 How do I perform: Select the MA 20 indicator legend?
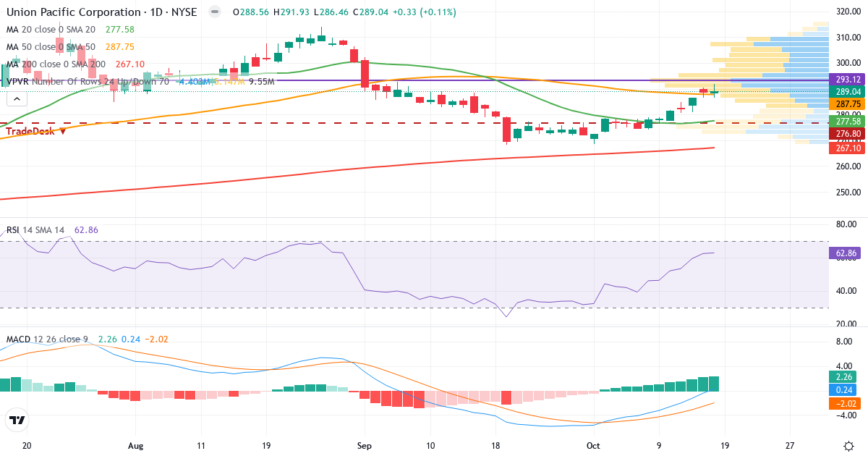70,29
